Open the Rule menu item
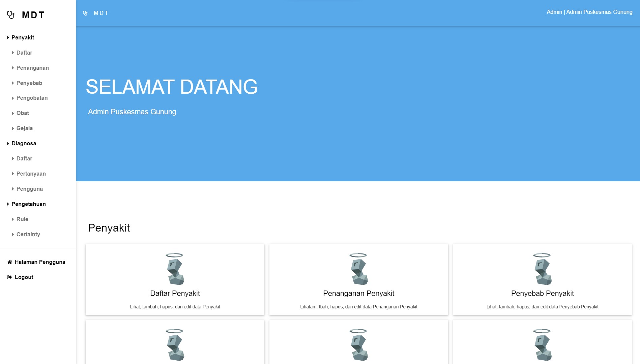Image resolution: width=640 pixels, height=364 pixels. pyautogui.click(x=22, y=219)
